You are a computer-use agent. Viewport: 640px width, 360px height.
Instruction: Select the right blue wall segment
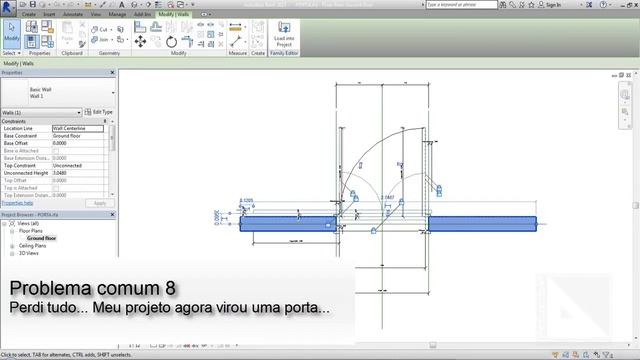(x=482, y=224)
